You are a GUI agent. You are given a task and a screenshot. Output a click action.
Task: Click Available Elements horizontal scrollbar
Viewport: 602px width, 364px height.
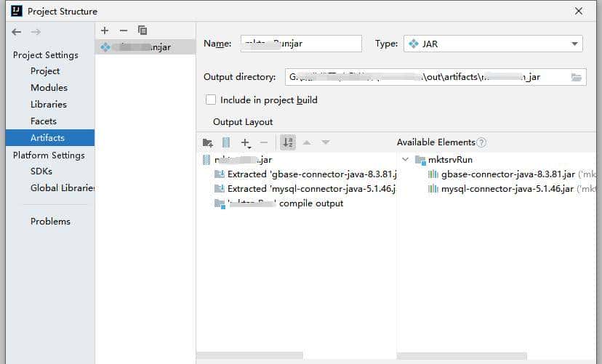coord(462,356)
